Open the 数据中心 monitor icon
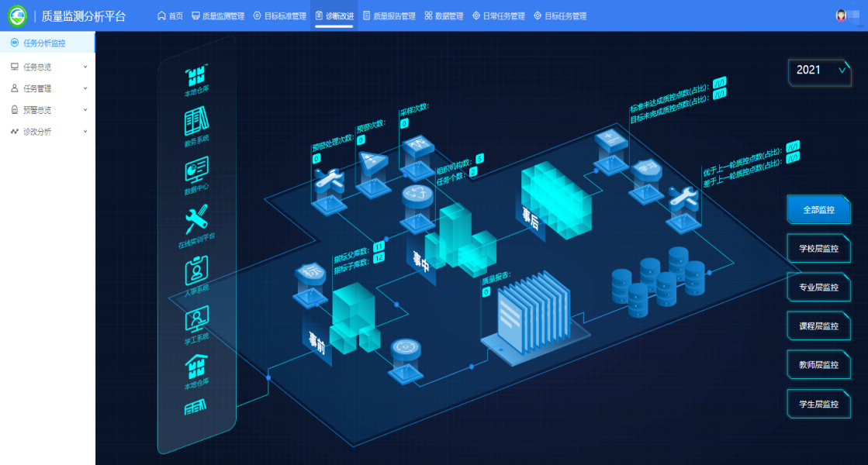The width and height of the screenshot is (868, 465). point(196,169)
